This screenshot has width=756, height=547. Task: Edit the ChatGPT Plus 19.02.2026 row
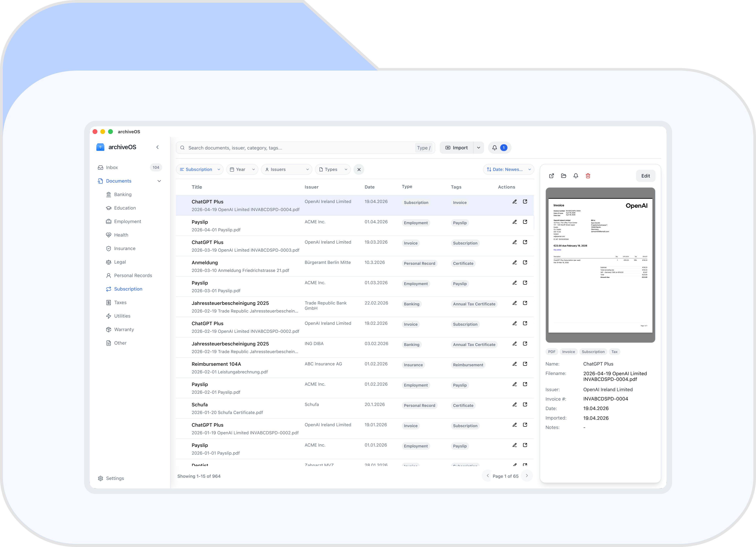pyautogui.click(x=515, y=323)
